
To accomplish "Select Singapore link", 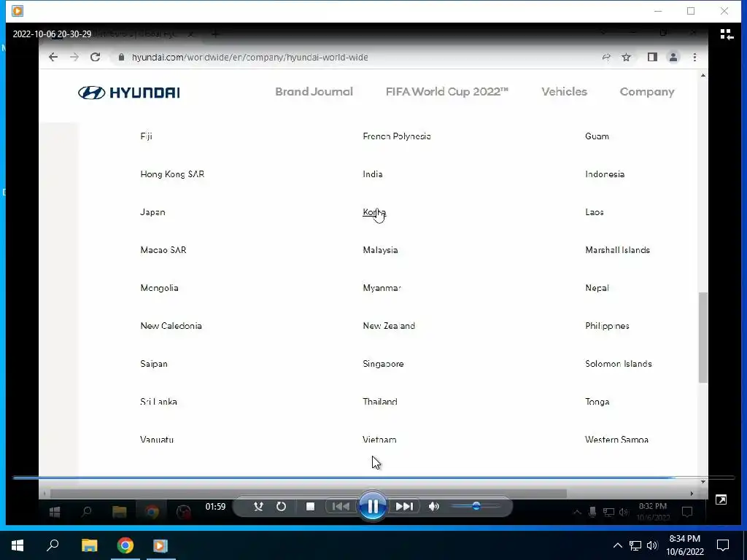I will click(383, 364).
